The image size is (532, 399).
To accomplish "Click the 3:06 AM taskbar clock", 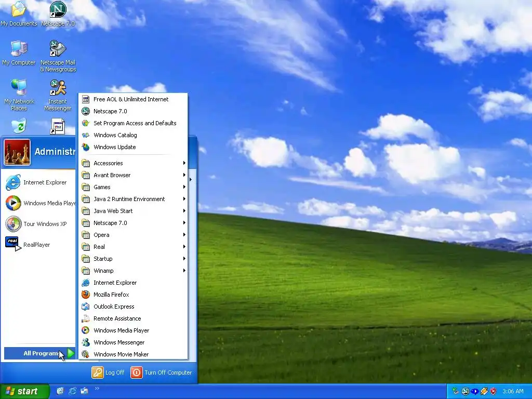I will (513, 391).
